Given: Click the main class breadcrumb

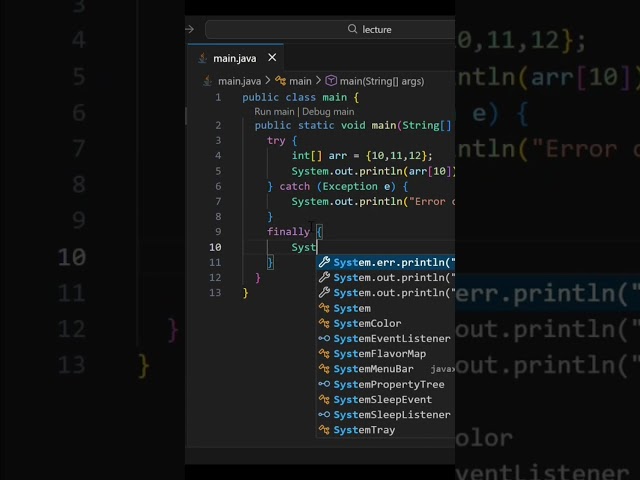Looking at the screenshot, I should point(300,81).
